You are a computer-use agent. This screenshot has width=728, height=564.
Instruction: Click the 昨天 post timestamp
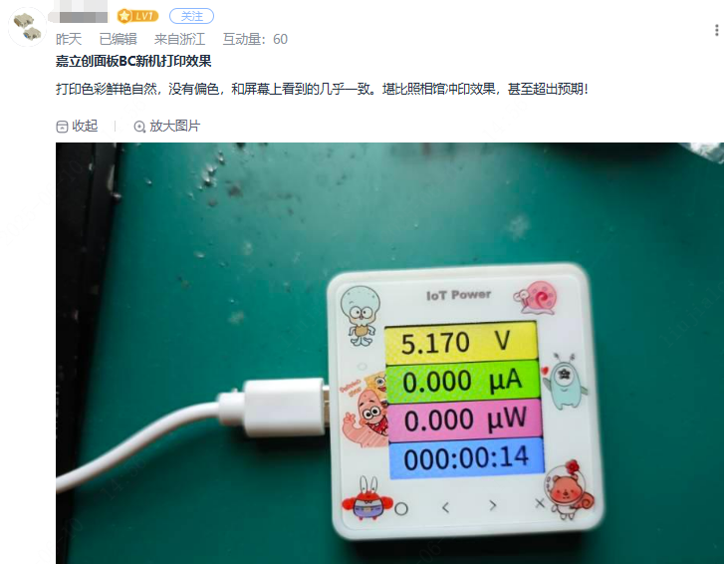click(x=69, y=39)
